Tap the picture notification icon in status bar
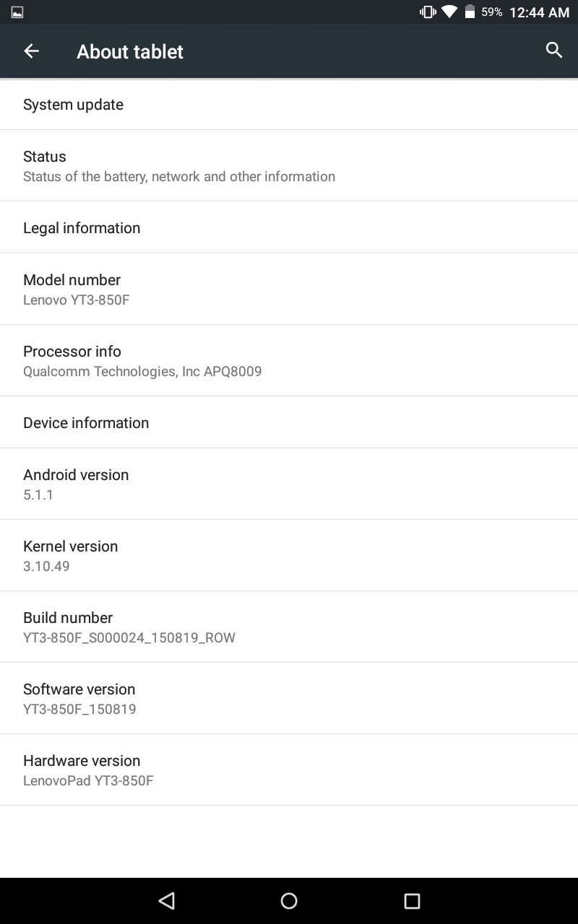578x924 pixels. pyautogui.click(x=17, y=12)
